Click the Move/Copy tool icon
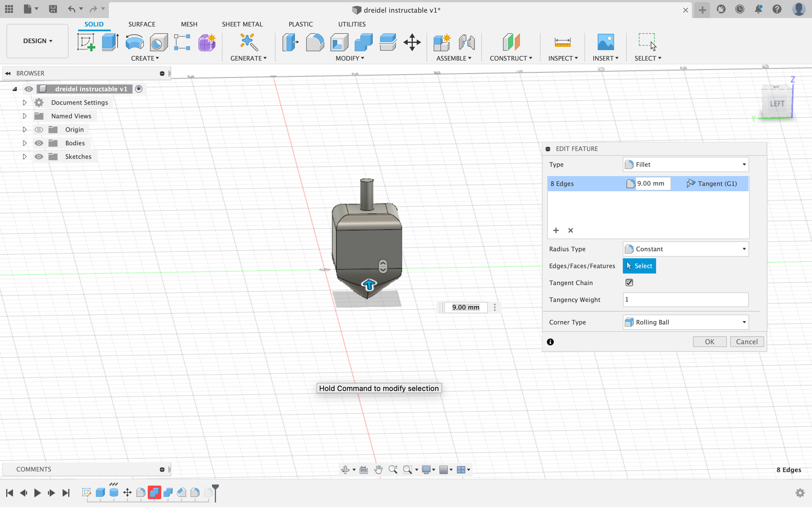This screenshot has height=507, width=812. (x=412, y=42)
